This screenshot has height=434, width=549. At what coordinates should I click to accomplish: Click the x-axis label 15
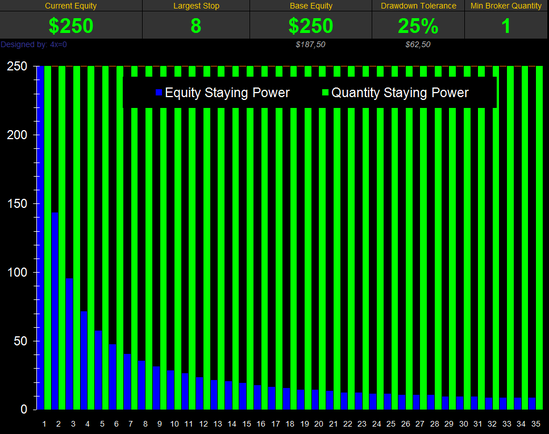(246, 424)
